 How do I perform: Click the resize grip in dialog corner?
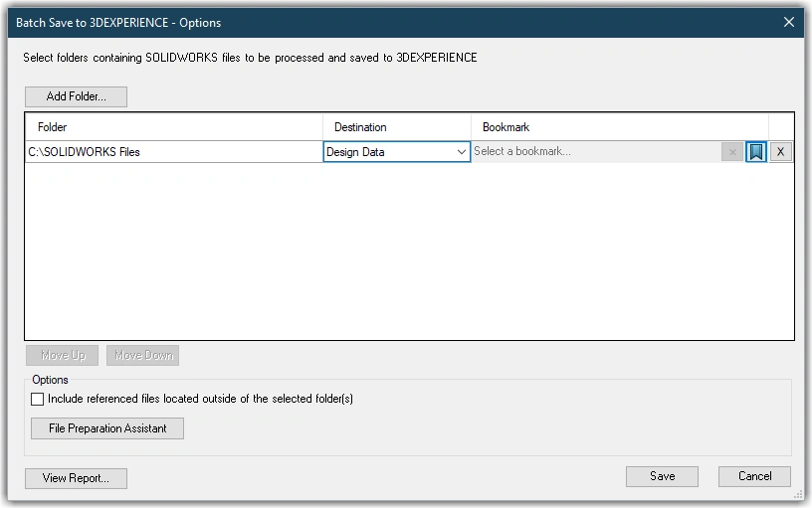point(798,494)
